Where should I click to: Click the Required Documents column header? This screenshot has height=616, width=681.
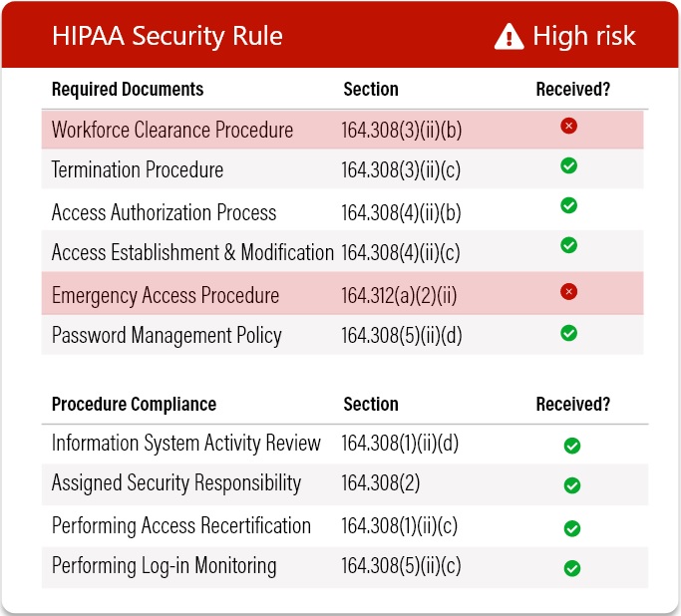click(128, 90)
